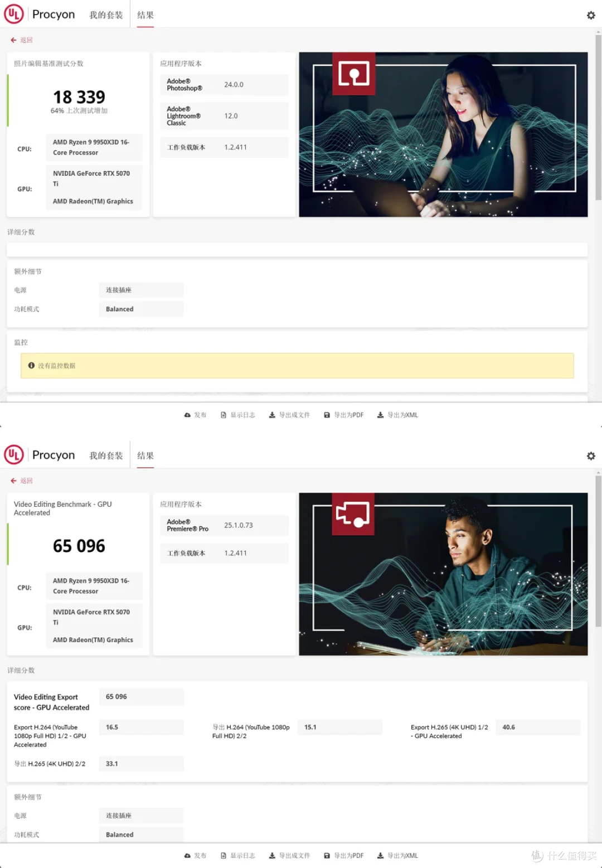602x868 pixels.
Task: Click 发布 label in photo editing window
Action: pos(200,415)
